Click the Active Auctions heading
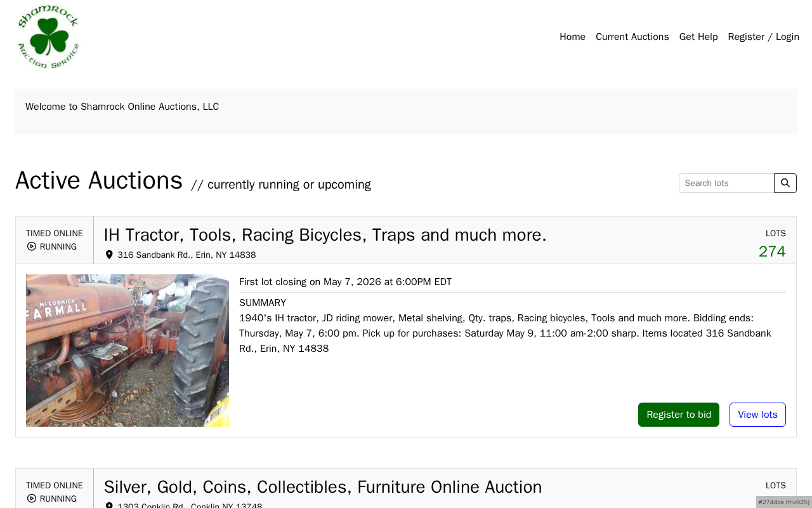The image size is (812, 508). [99, 180]
